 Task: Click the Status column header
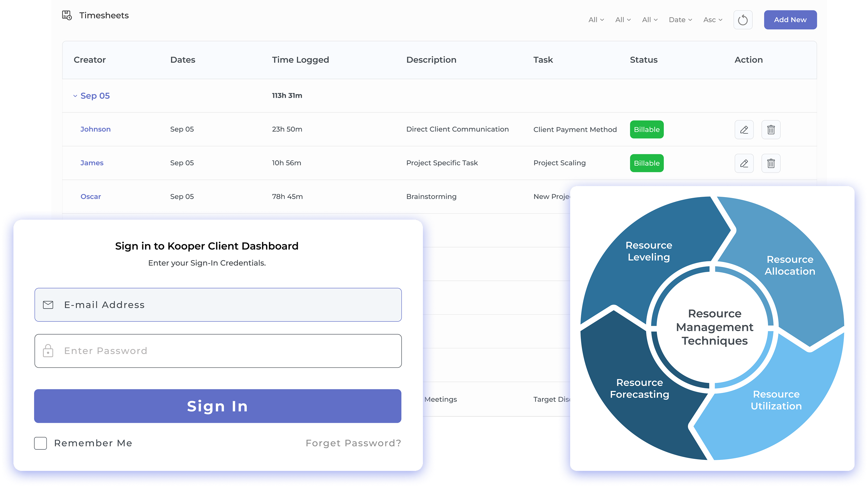[x=643, y=60]
